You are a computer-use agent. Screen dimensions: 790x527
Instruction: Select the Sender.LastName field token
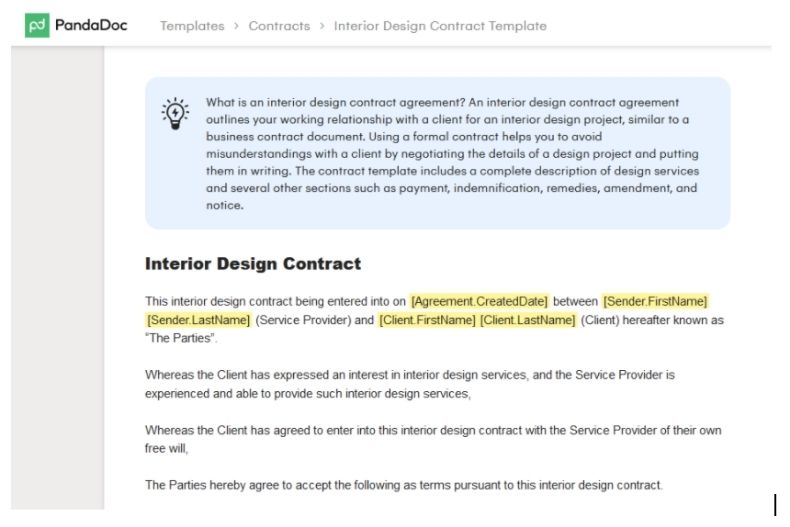(x=198, y=320)
